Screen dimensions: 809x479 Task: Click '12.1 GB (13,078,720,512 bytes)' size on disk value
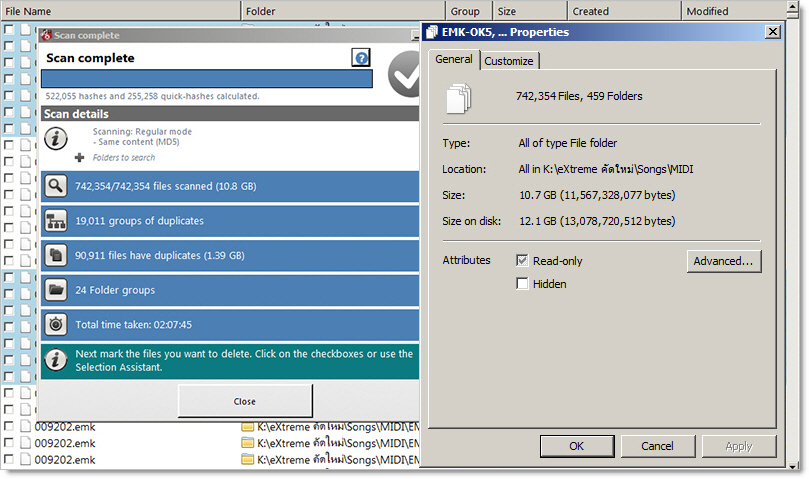[x=597, y=221]
